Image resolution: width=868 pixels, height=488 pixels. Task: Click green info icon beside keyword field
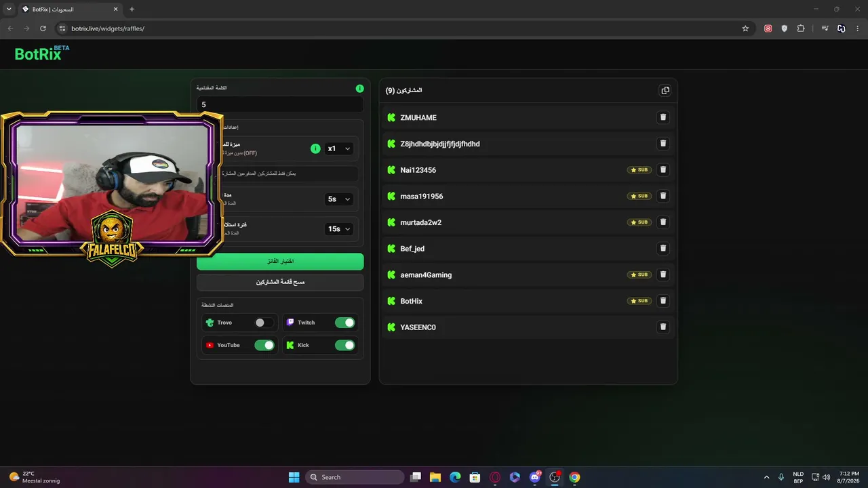[x=359, y=88]
